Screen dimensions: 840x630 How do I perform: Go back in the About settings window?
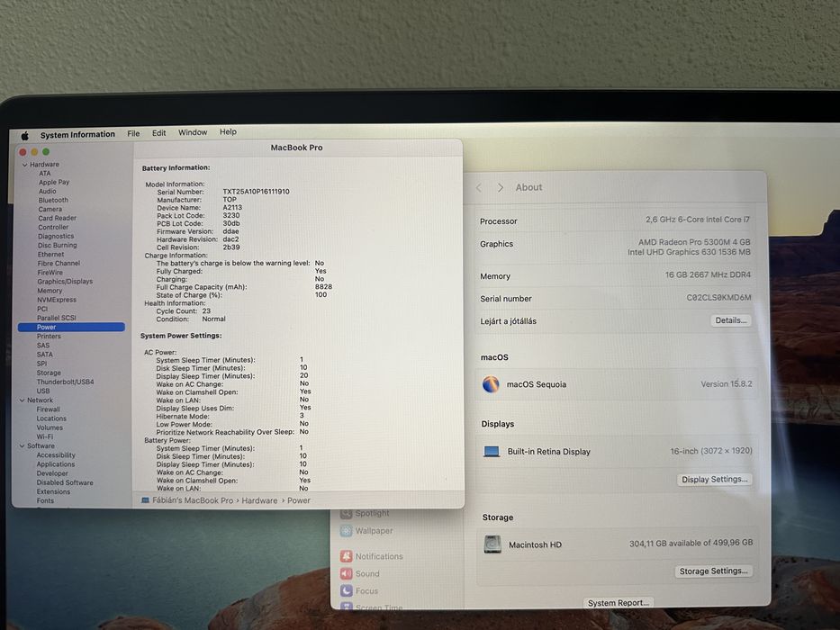pos(479,187)
